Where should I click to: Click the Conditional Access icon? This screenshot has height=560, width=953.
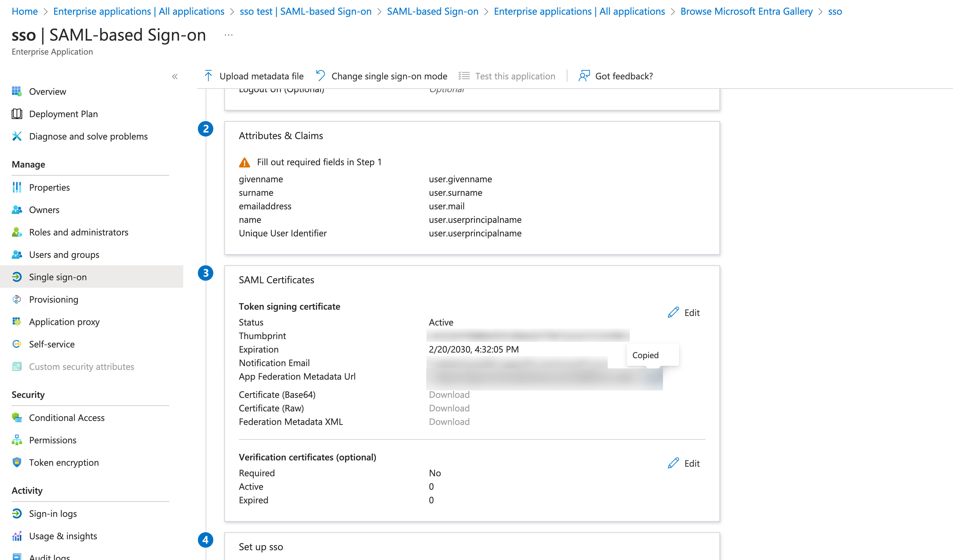(17, 417)
